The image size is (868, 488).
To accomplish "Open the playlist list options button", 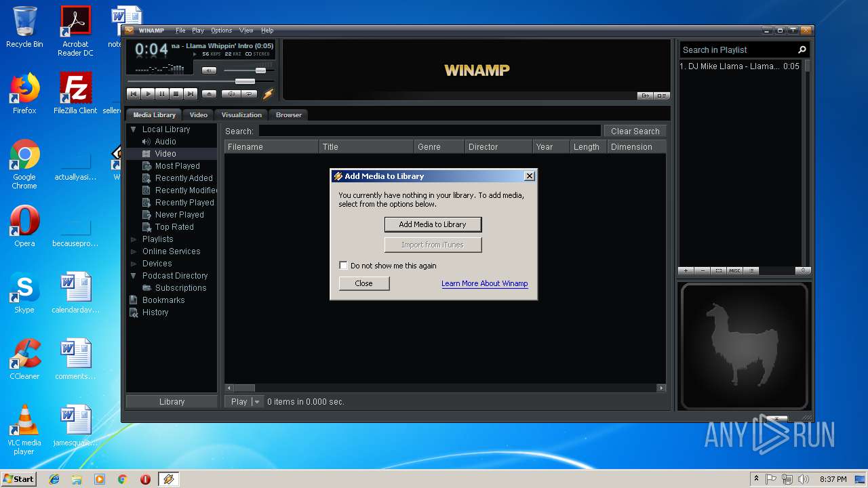I will click(751, 270).
